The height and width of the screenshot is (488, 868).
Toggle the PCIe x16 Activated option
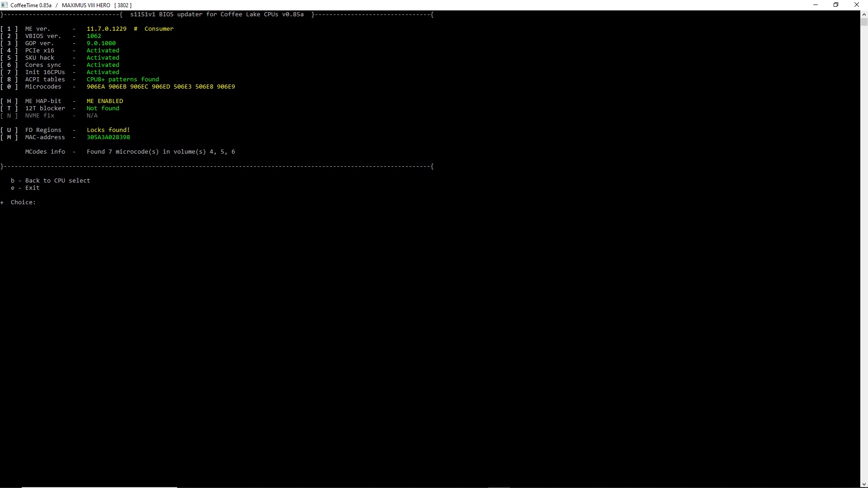coord(103,51)
